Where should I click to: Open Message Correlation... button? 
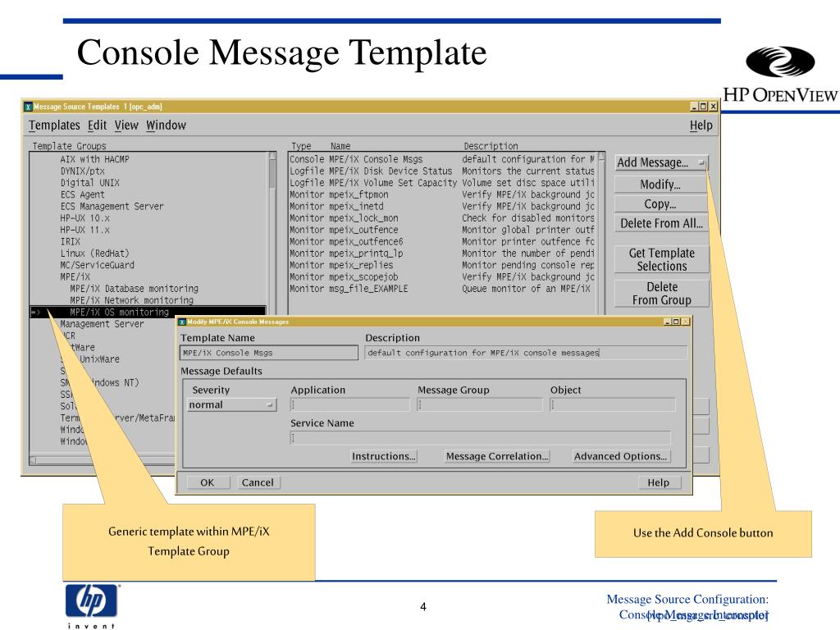[497, 456]
